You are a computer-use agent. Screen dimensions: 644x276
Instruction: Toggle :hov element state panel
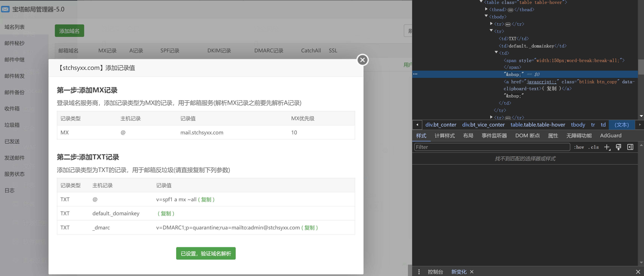point(579,147)
